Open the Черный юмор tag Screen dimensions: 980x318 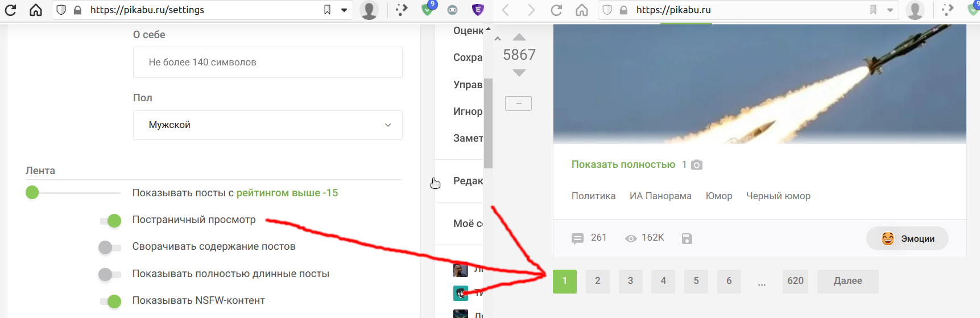[x=778, y=196]
